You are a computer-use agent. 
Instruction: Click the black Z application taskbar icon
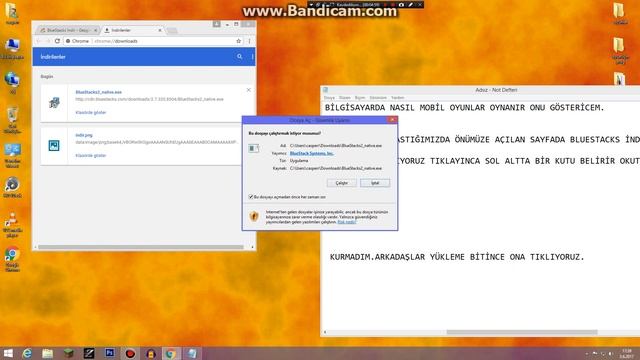point(89,353)
